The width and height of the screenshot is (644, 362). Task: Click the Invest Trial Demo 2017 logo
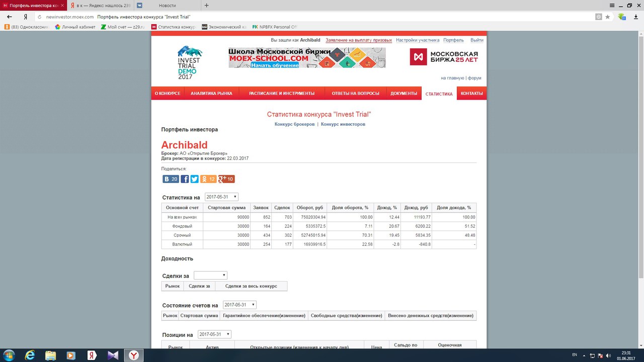(x=189, y=63)
